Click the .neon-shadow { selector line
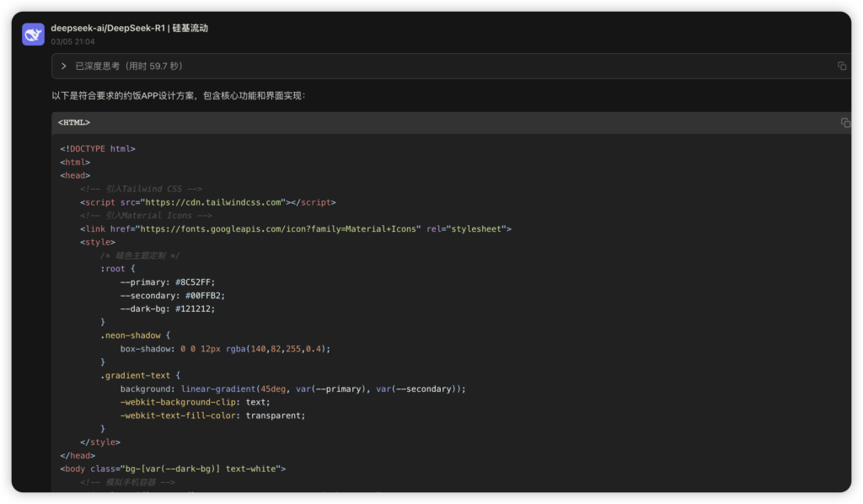Screen dimensions: 863x504 136,335
